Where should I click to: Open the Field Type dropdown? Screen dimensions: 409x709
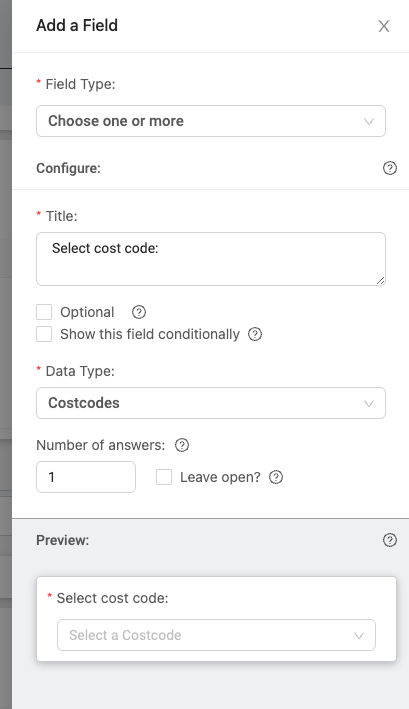211,121
